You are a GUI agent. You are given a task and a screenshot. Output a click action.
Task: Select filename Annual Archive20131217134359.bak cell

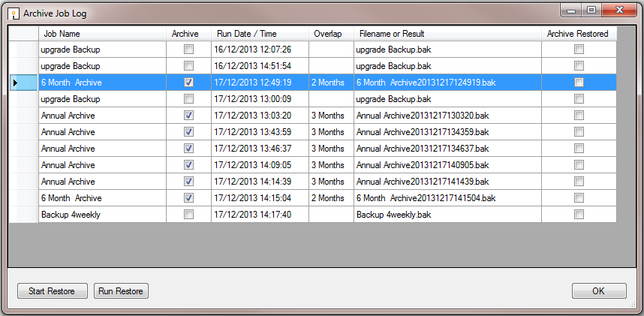[x=447, y=132]
